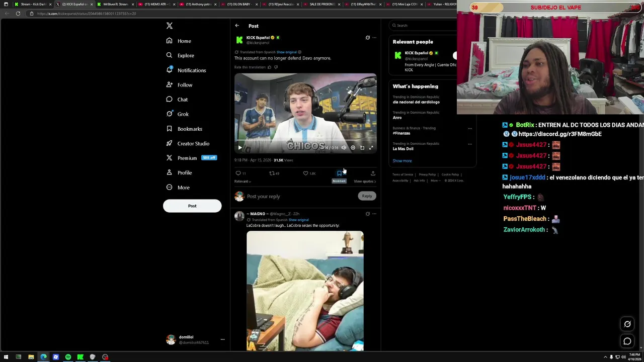Open Chat from the sidebar

tap(177, 100)
